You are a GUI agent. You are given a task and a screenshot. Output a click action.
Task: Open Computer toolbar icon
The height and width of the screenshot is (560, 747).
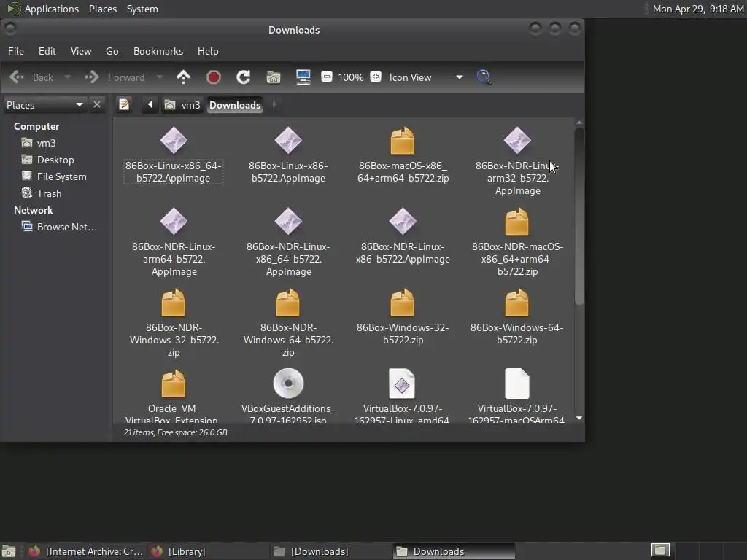(303, 77)
